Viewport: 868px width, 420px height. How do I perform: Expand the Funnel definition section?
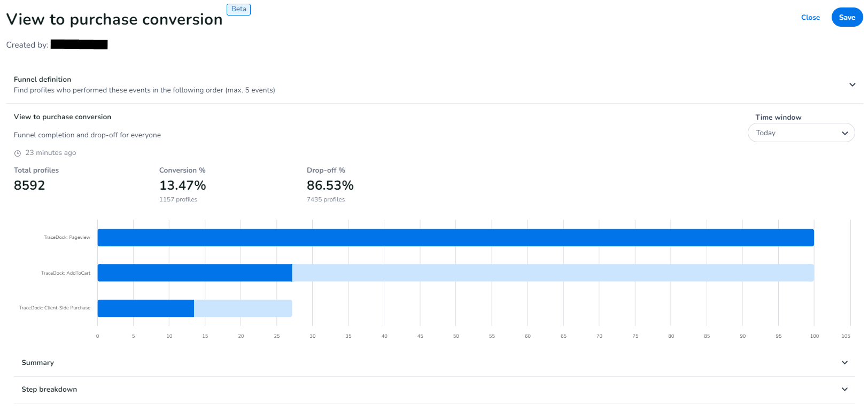pos(852,84)
